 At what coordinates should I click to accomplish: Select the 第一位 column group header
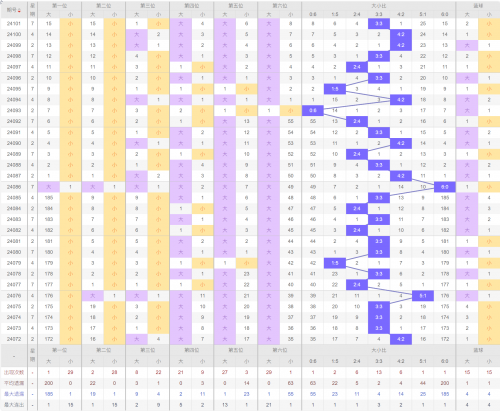[x=60, y=6]
